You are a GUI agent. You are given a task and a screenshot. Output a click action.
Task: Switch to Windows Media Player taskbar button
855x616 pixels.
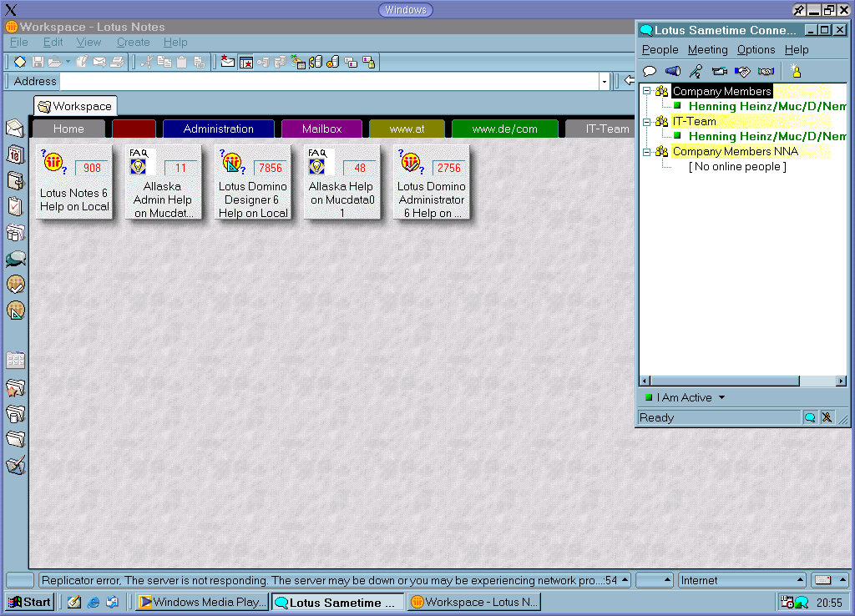click(x=202, y=602)
